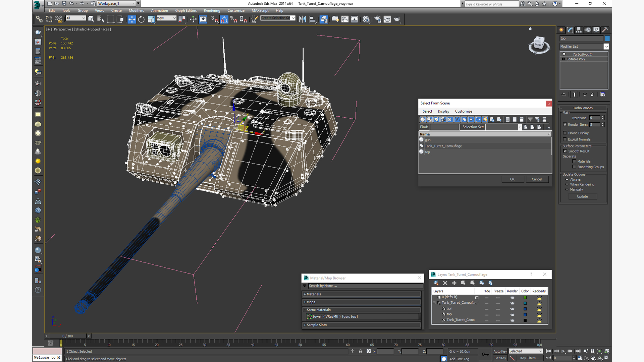Open Customize menu in Select From Scene
Viewport: 644px width, 362px height.
click(x=464, y=111)
